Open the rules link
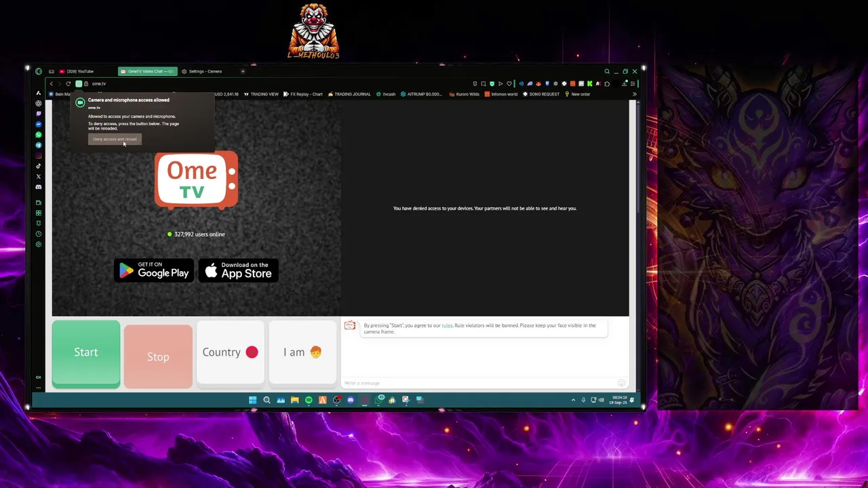 [447, 325]
